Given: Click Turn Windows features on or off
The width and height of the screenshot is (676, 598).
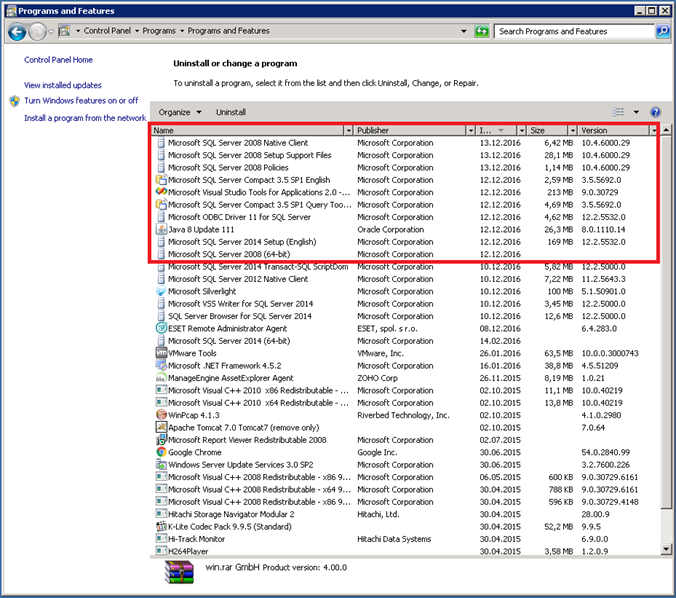Looking at the screenshot, I should tap(81, 100).
